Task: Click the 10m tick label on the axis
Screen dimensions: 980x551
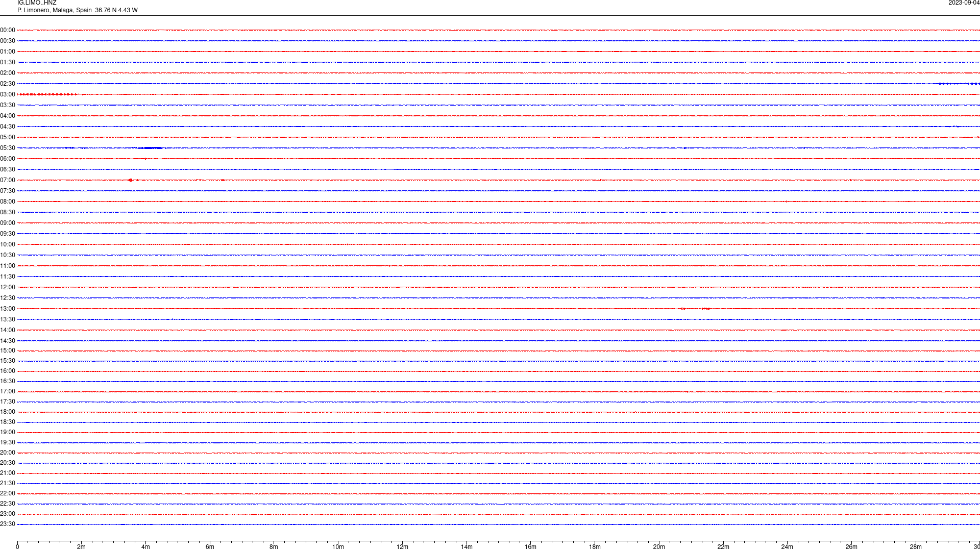Action: coord(338,547)
